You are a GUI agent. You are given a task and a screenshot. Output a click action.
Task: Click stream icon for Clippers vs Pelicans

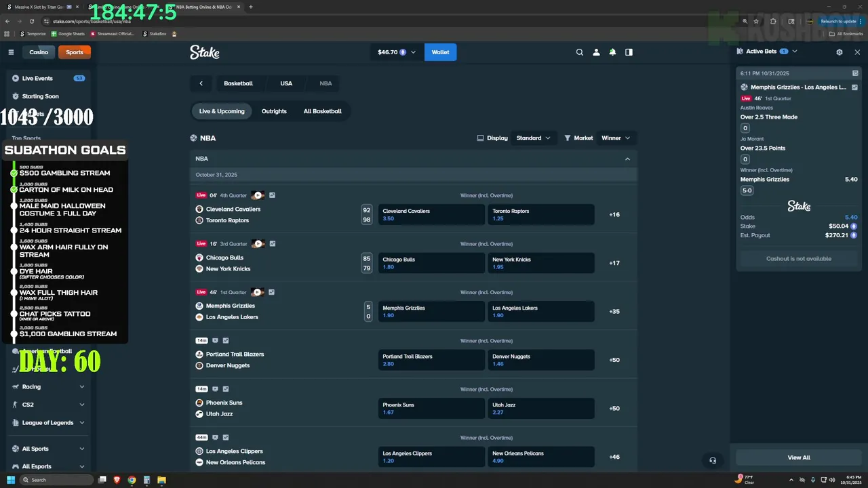(x=215, y=438)
